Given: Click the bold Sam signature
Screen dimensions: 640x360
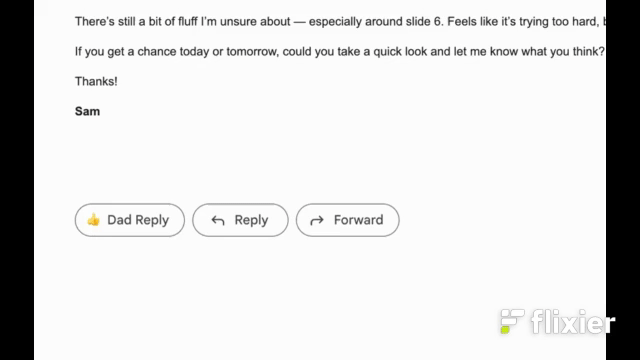Looking at the screenshot, I should [x=87, y=111].
